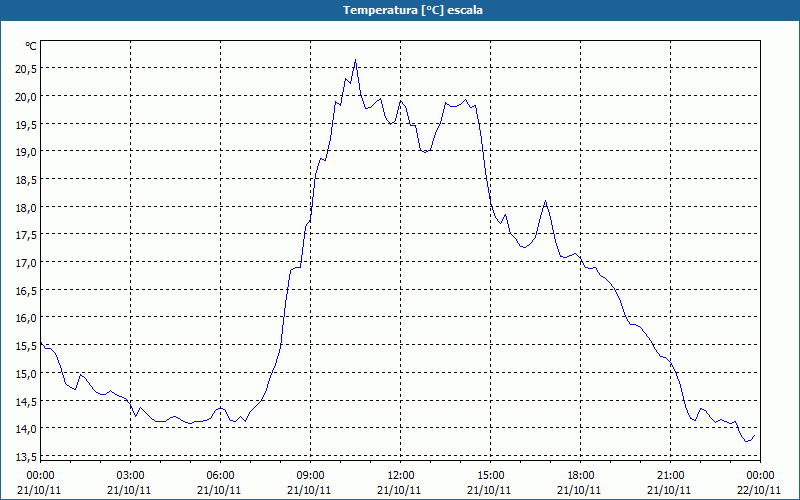Click the 14,5 y-axis label
Screen dimensions: 800x500
[26, 401]
